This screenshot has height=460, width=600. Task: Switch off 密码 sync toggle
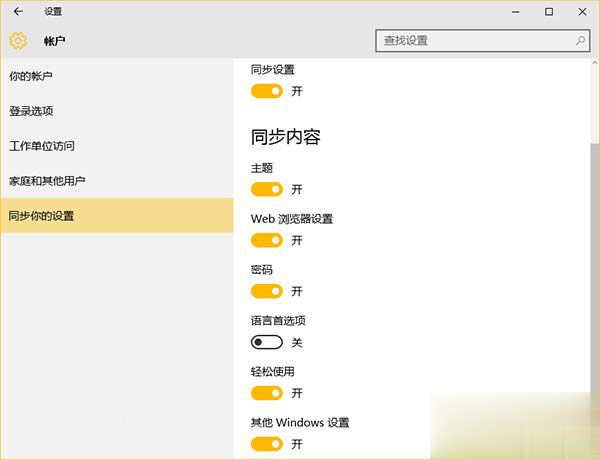pyautogui.click(x=267, y=291)
